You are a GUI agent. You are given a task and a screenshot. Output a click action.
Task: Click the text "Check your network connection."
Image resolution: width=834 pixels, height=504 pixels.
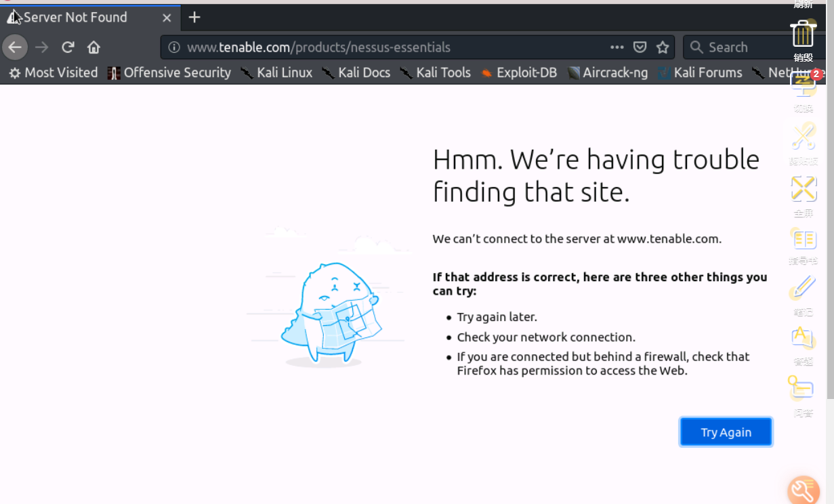(546, 337)
